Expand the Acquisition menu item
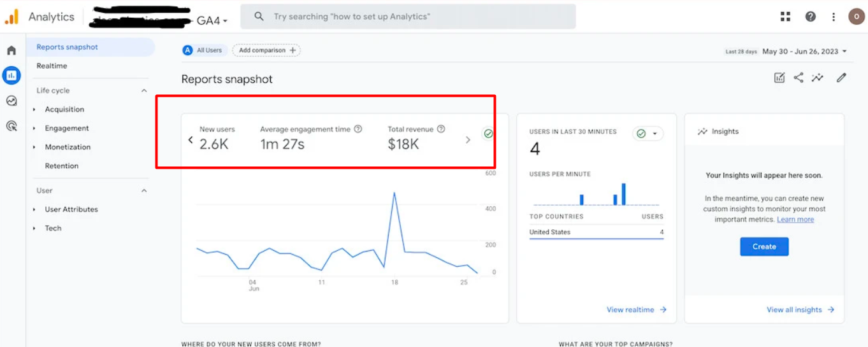The width and height of the screenshot is (868, 347). 64,110
